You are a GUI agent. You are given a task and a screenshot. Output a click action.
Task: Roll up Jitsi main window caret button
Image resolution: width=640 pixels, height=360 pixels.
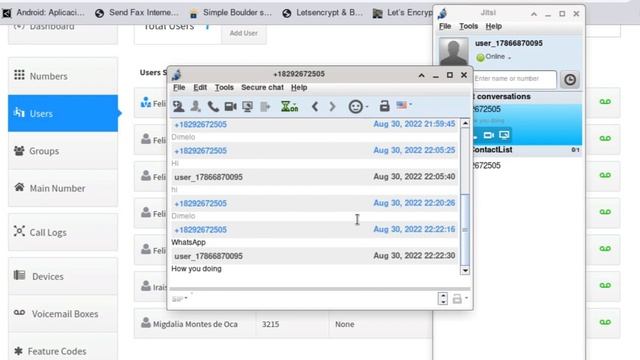tap(533, 14)
